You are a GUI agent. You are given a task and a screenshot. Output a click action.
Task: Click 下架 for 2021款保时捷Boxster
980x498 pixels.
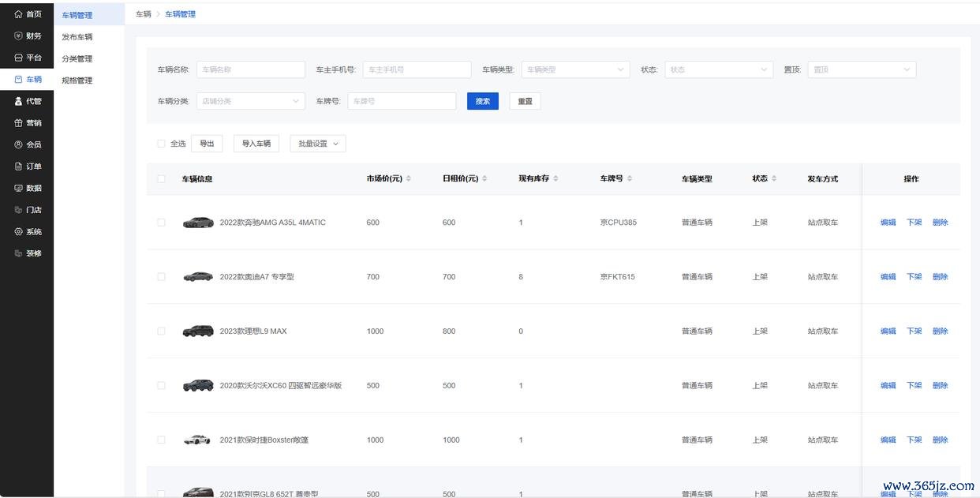tap(915, 440)
